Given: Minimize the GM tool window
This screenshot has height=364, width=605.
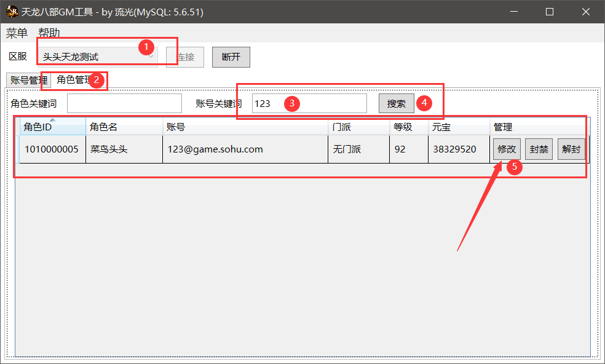Looking at the screenshot, I should 513,12.
